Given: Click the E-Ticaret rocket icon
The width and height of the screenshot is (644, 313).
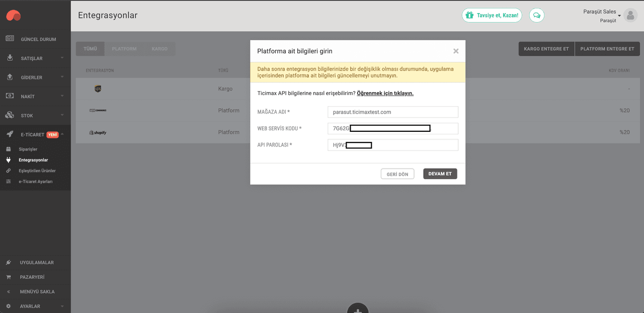Looking at the screenshot, I should [x=10, y=134].
